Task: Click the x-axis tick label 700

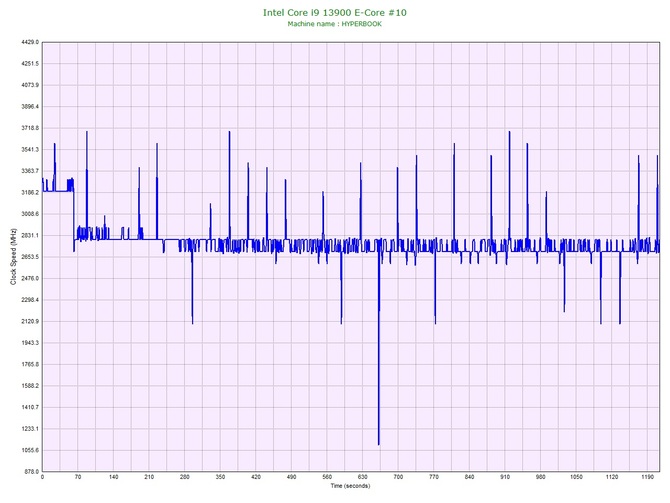Action: [x=398, y=477]
